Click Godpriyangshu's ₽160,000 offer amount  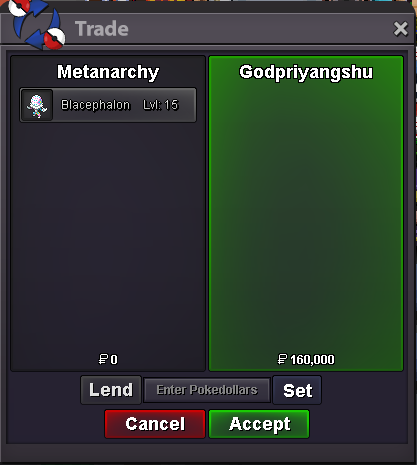306,359
